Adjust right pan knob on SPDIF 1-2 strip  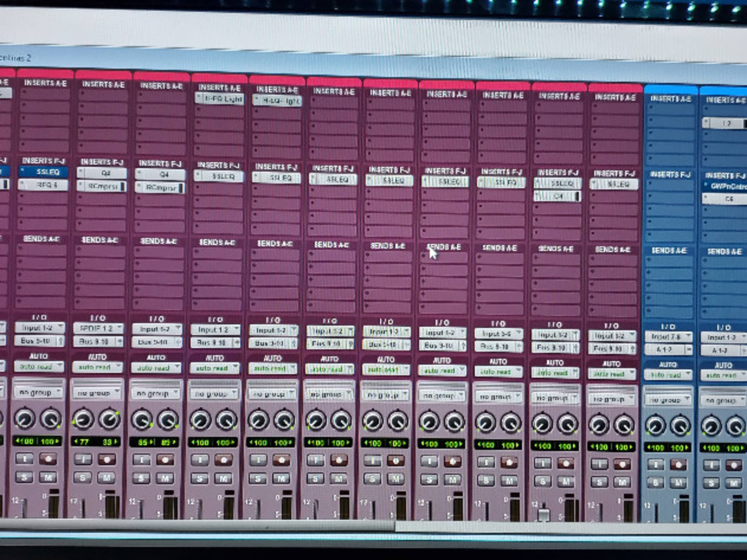(x=109, y=420)
